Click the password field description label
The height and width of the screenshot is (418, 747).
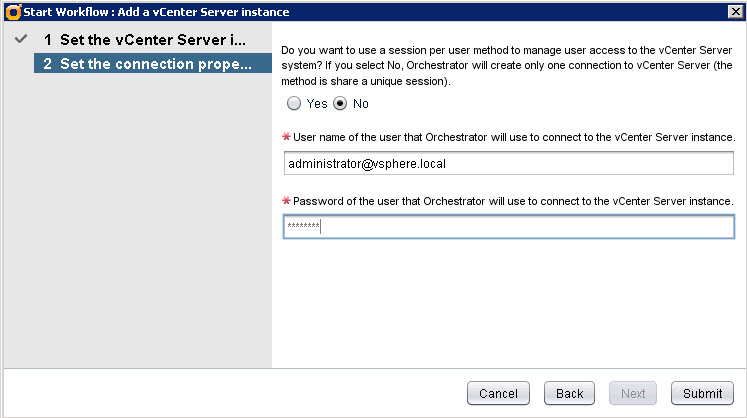point(513,201)
